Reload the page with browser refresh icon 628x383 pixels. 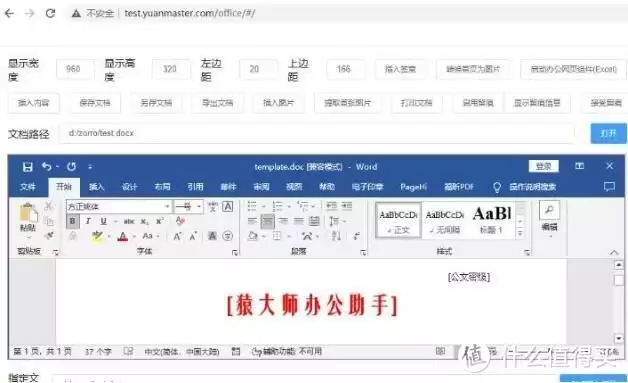(50, 13)
